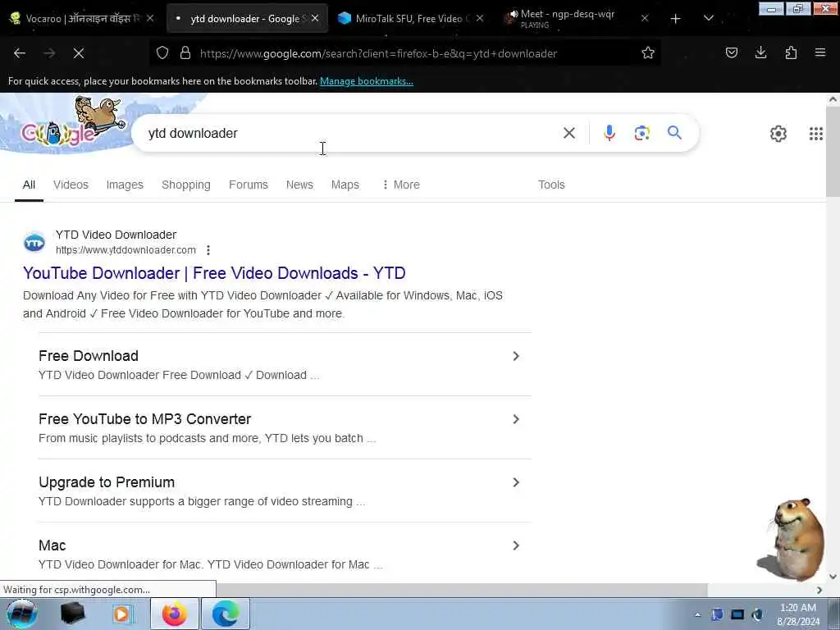Mute the playing Meet tab audio
The height and width of the screenshot is (630, 840).
[x=513, y=15]
